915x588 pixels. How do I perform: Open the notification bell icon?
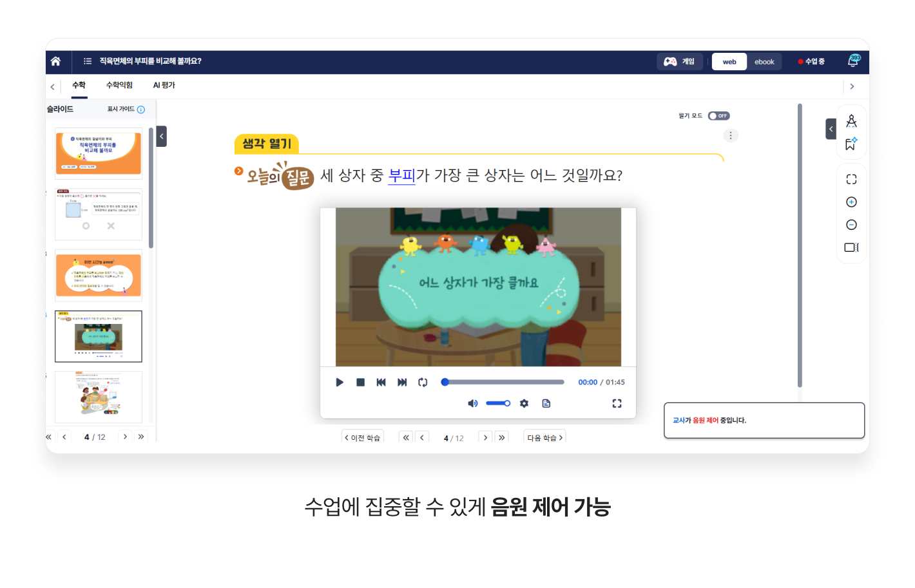[853, 61]
